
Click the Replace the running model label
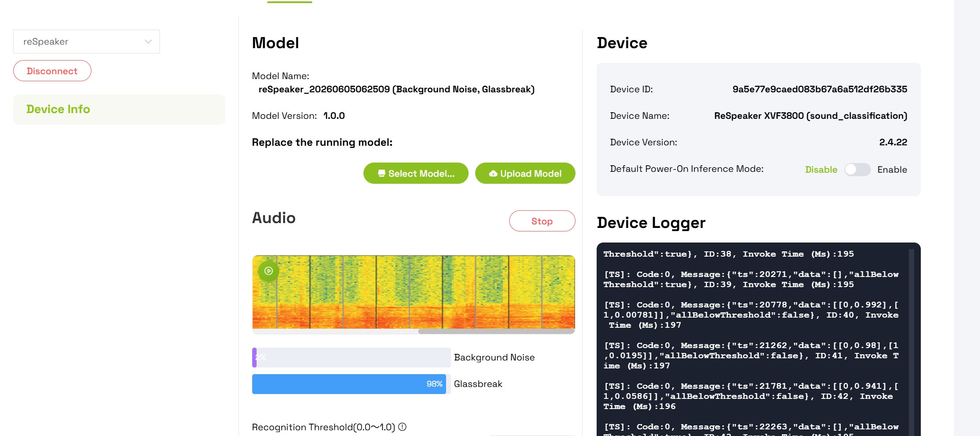click(322, 142)
